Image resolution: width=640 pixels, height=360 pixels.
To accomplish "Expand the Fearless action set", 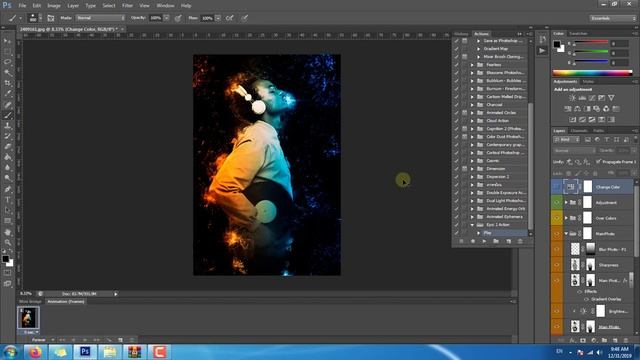I will point(472,65).
